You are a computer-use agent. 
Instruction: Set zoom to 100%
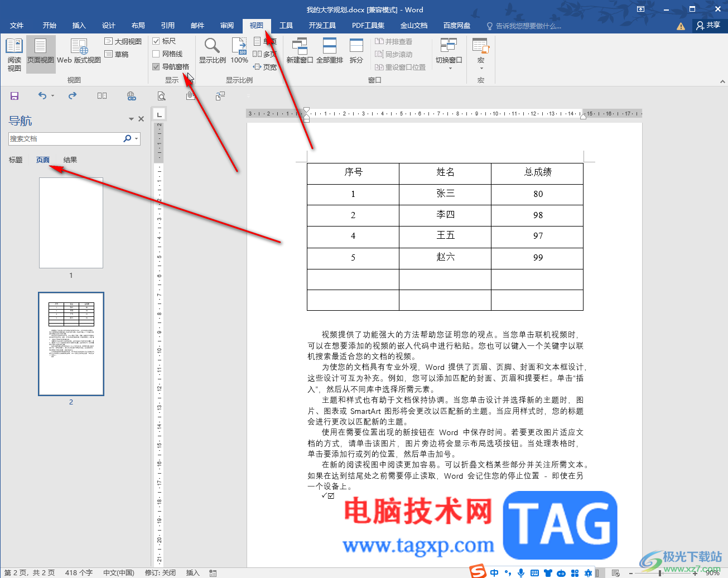pos(239,51)
